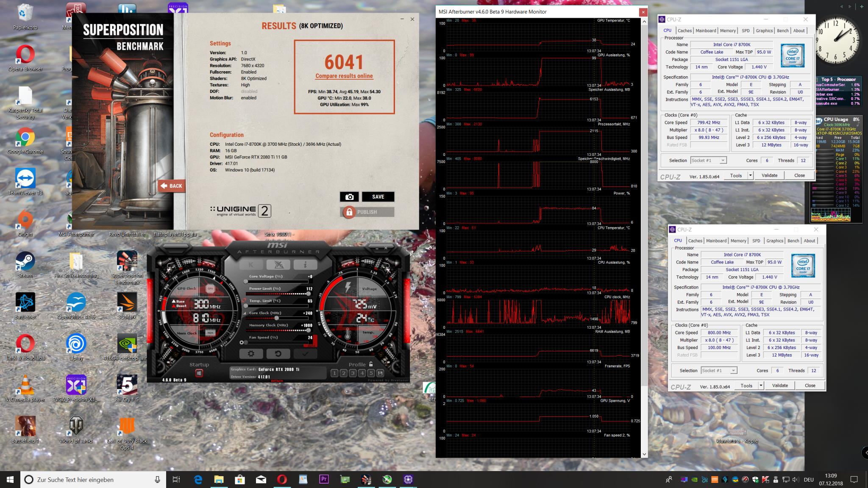Expand the Tools dropdown arrow in lower CPU-Z
Screen dimensions: 868x488
tap(761, 385)
